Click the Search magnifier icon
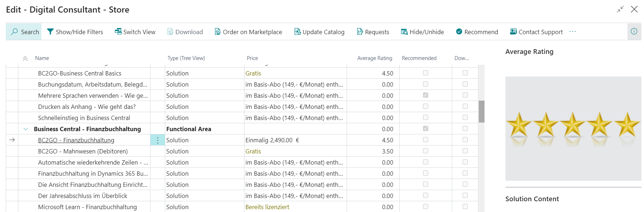Image resolution: width=644 pixels, height=212 pixels. (14, 32)
